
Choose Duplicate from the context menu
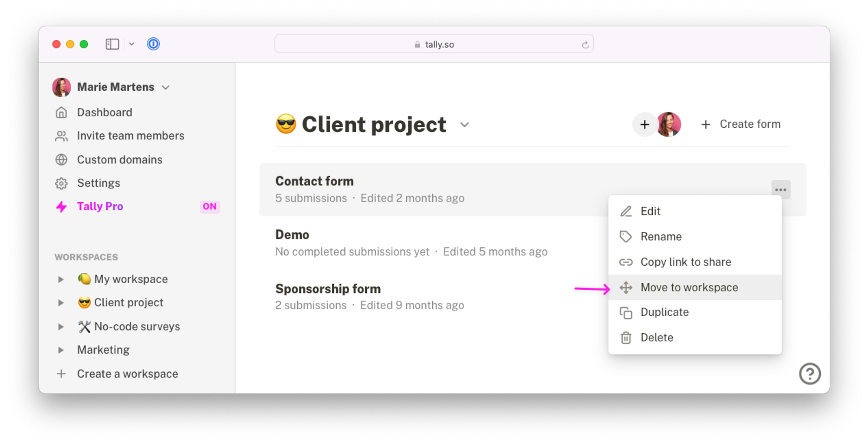695,312
